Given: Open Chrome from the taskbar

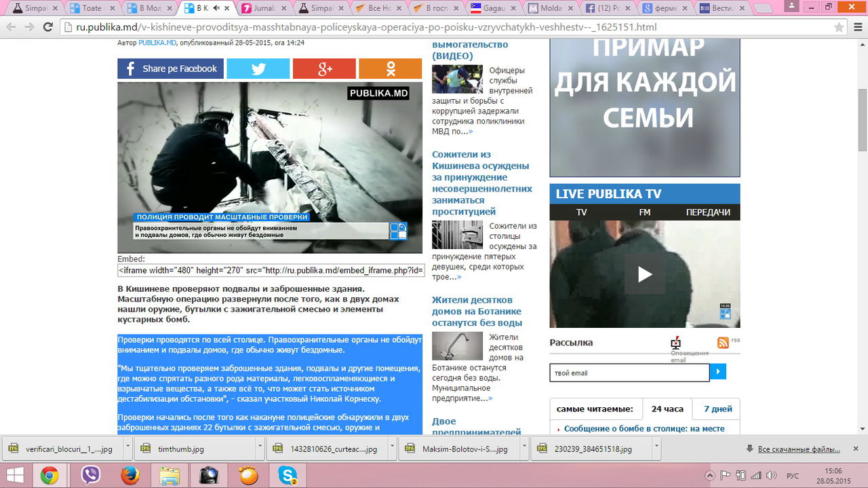Looking at the screenshot, I should coord(50,476).
